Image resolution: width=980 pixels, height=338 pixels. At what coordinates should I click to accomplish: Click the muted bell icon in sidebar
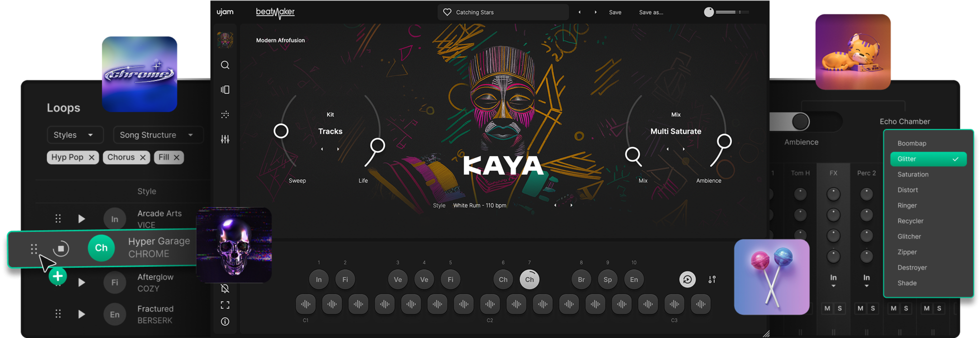(x=225, y=288)
